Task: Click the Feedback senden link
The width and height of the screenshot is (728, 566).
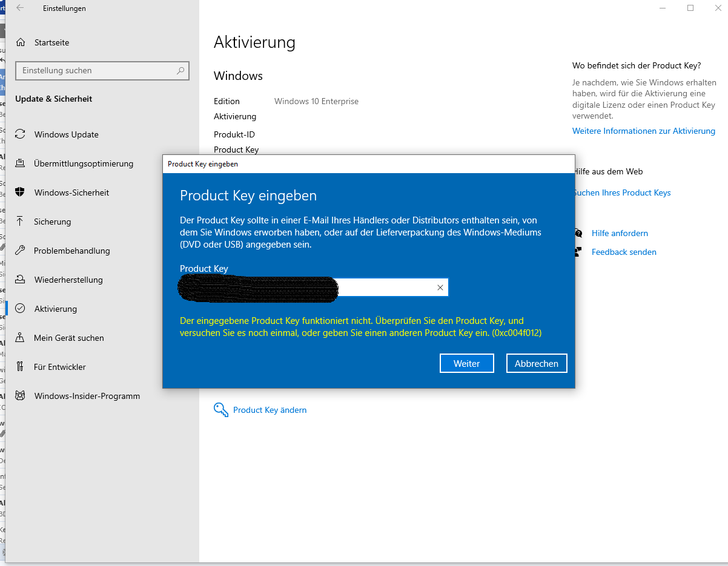Action: [624, 252]
